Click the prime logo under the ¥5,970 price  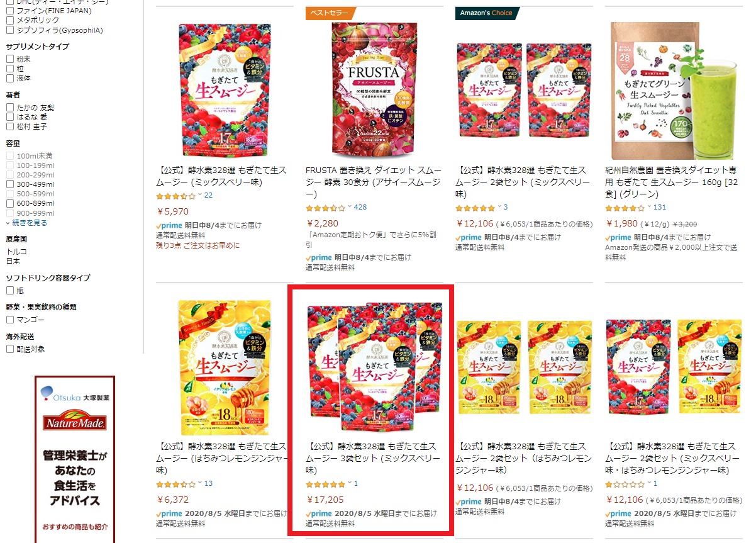170,225
